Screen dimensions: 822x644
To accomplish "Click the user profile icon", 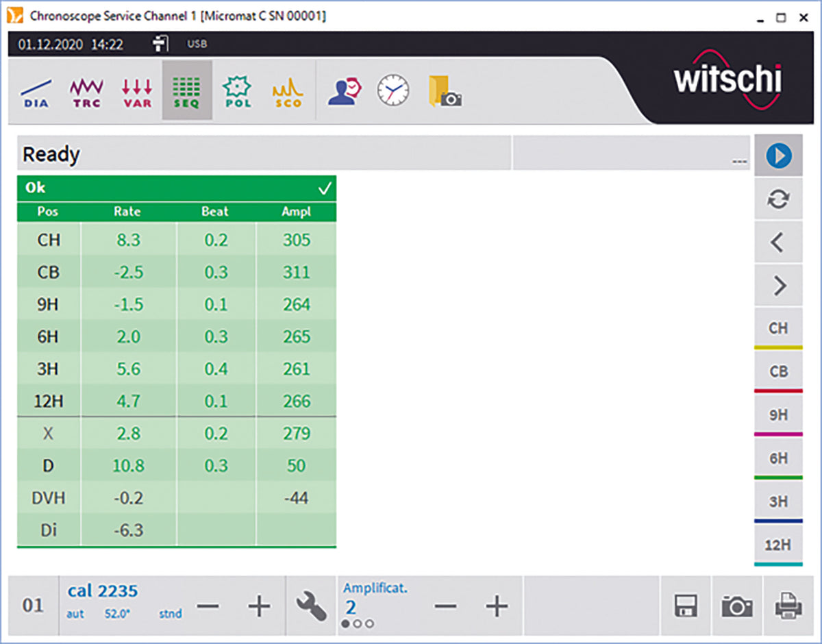I will tap(344, 91).
